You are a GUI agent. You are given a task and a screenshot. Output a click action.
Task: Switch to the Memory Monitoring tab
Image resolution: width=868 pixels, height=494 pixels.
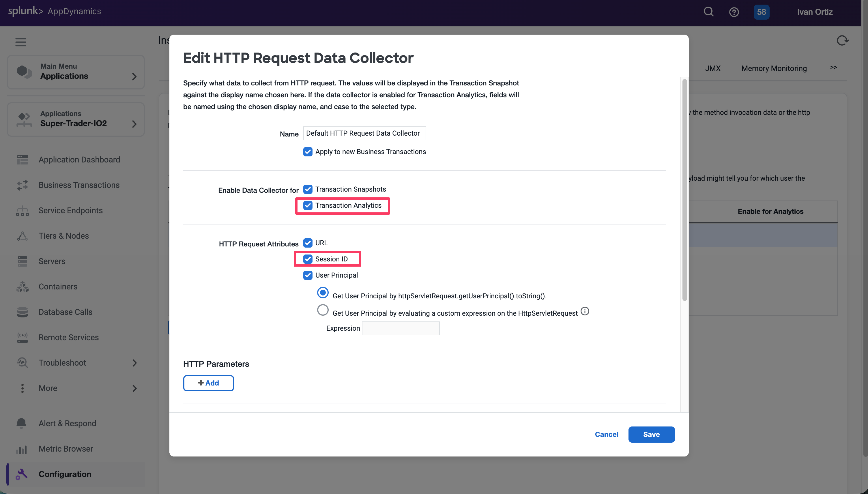[x=774, y=69]
